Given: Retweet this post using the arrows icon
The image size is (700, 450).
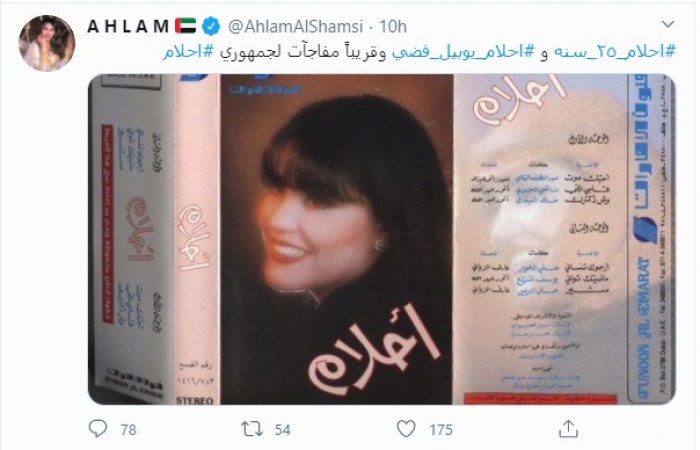Looking at the screenshot, I should pos(251,429).
